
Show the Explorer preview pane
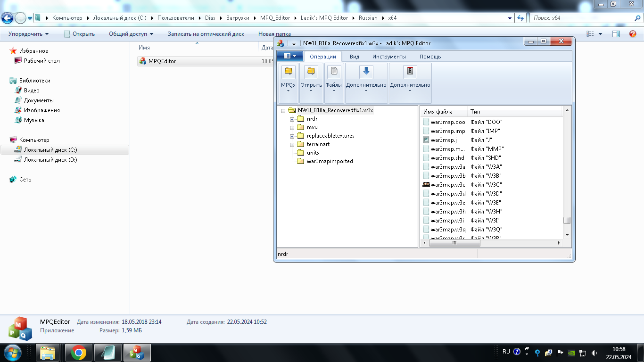(x=616, y=34)
